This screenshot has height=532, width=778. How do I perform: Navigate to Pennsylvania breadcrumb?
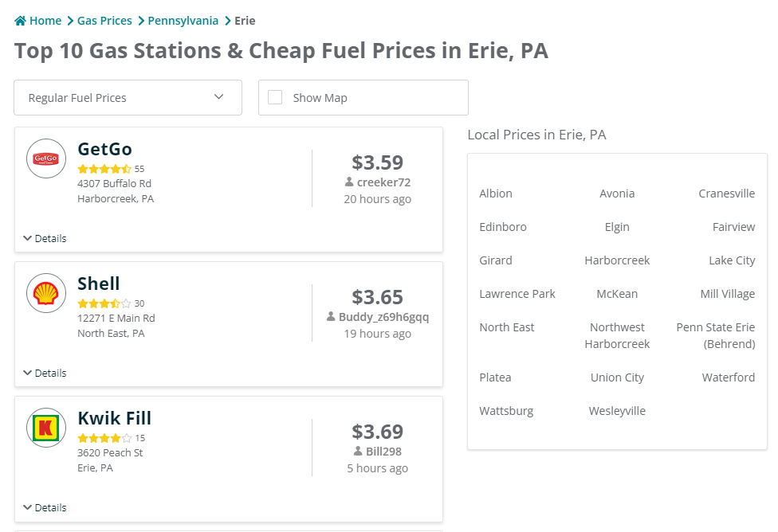(183, 21)
